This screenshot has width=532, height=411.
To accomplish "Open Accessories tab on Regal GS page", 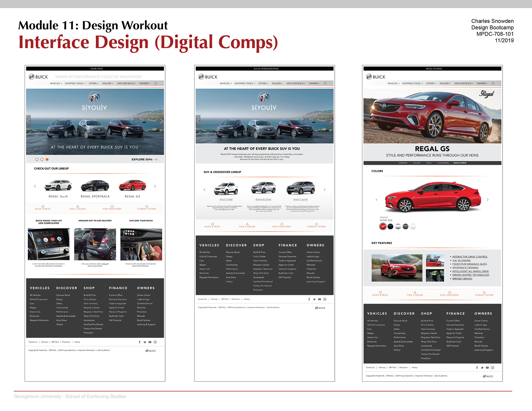I will coord(443,163).
